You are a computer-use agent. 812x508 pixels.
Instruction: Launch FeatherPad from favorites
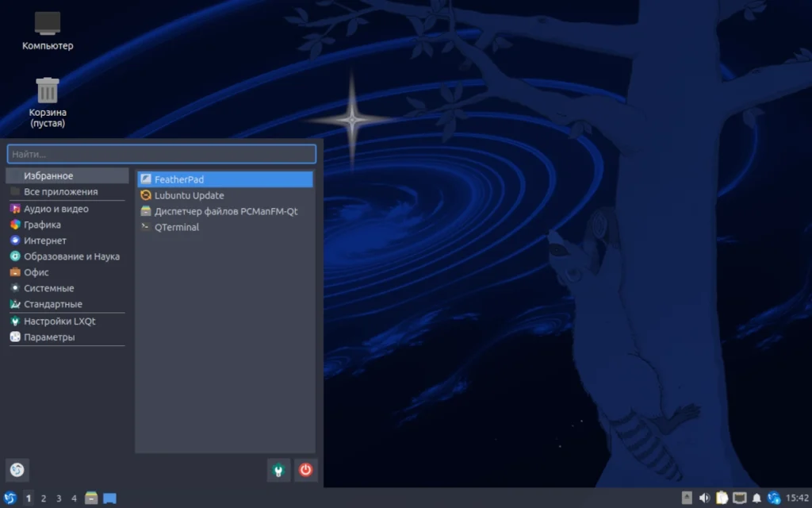225,179
